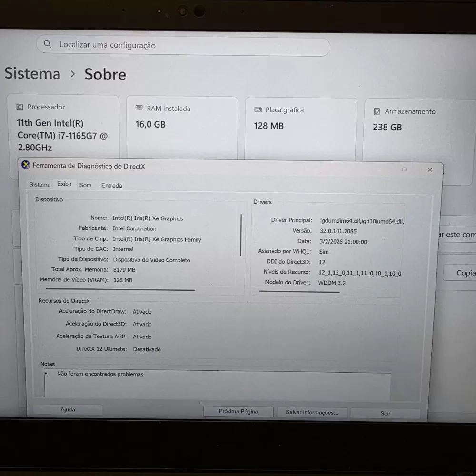Click the Tipo de DAC value Internal
The image size is (476, 476).
123,249
